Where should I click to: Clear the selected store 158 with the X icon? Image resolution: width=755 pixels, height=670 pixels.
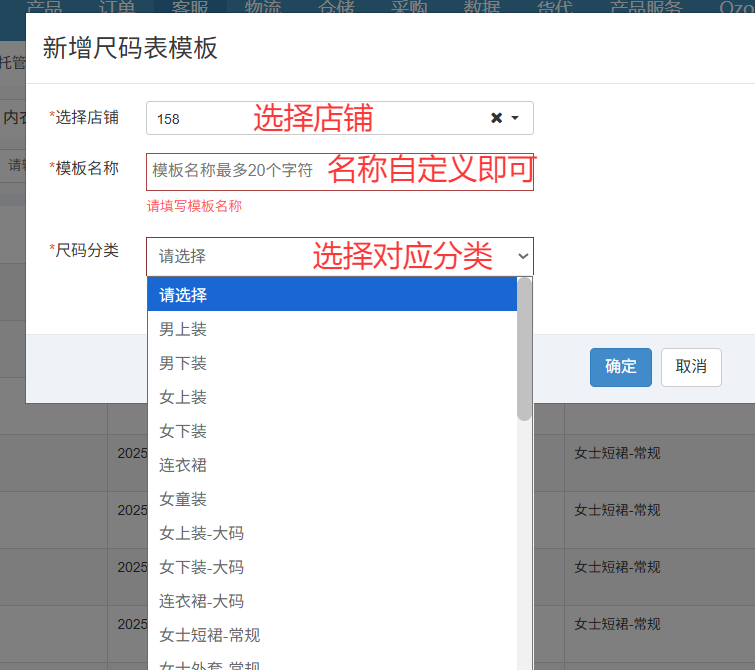(x=496, y=118)
